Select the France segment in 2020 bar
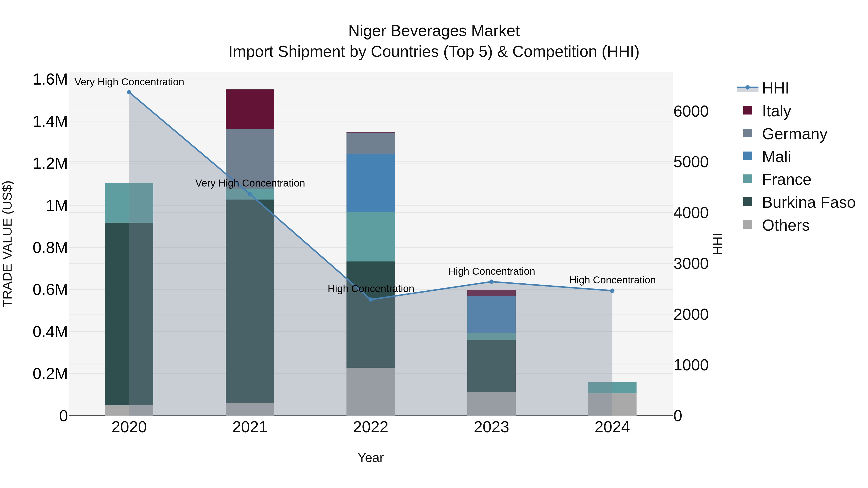The image size is (868, 488). coord(129,203)
